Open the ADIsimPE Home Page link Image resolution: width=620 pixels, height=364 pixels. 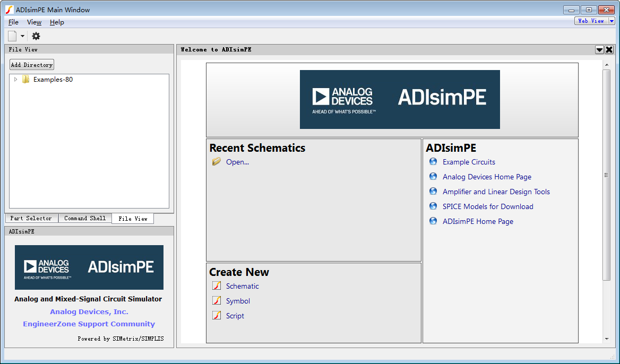point(478,222)
